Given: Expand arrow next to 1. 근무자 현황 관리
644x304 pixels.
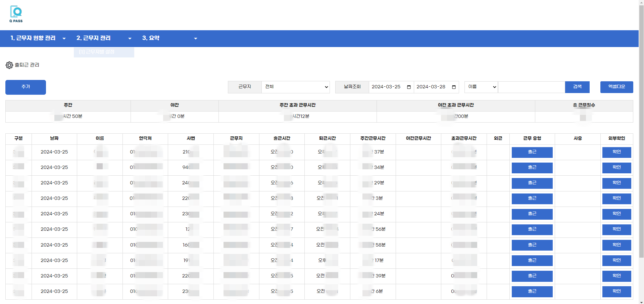Looking at the screenshot, I should [x=64, y=39].
